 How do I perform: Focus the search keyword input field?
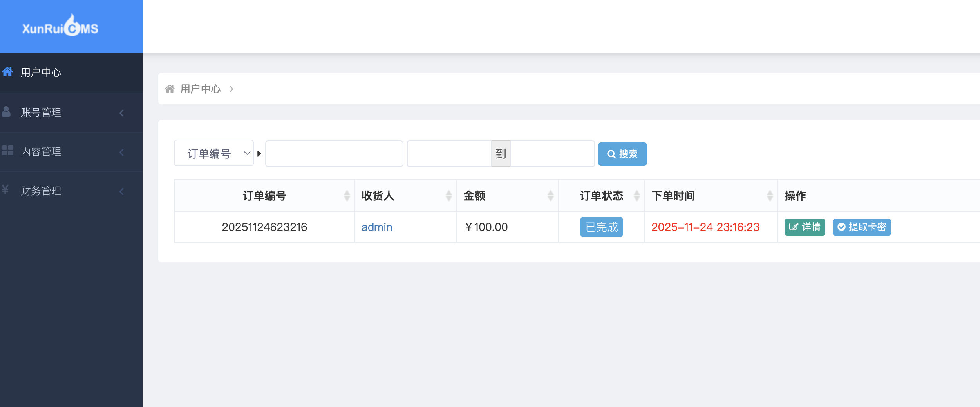tap(334, 154)
